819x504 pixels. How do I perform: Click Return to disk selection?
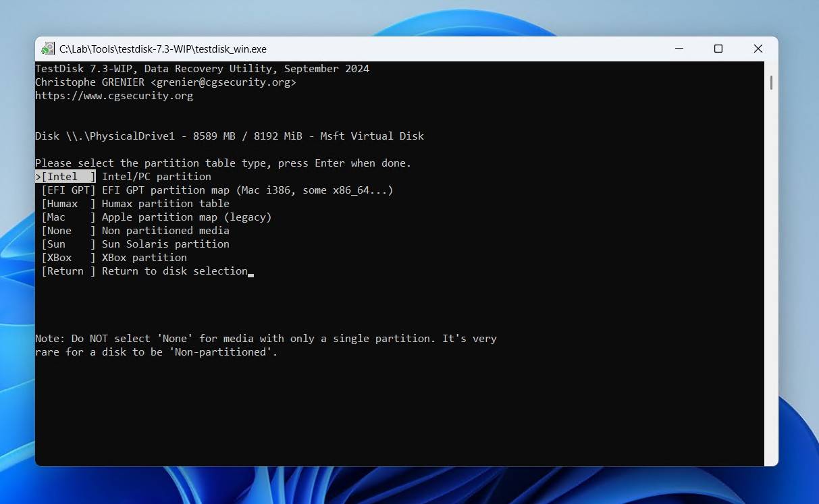(x=144, y=271)
